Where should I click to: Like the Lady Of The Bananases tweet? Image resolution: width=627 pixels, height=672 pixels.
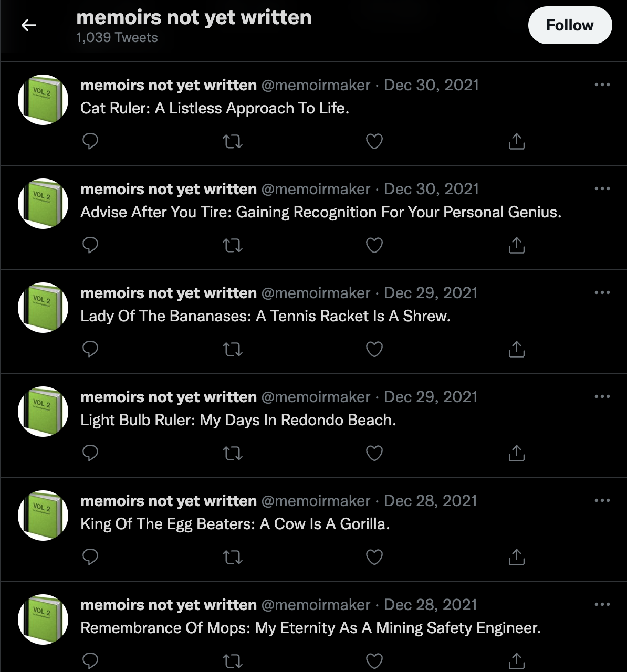[374, 349]
